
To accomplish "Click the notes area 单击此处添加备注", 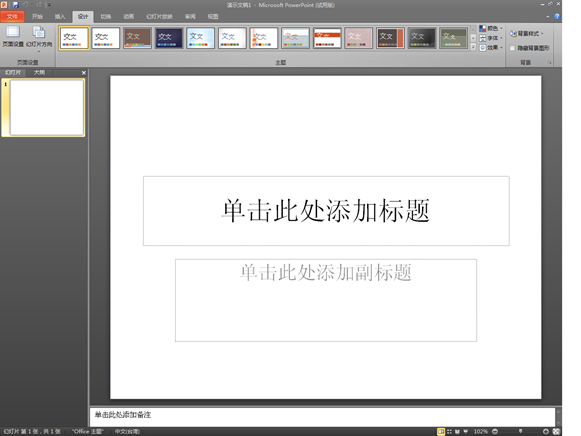I will (322, 417).
